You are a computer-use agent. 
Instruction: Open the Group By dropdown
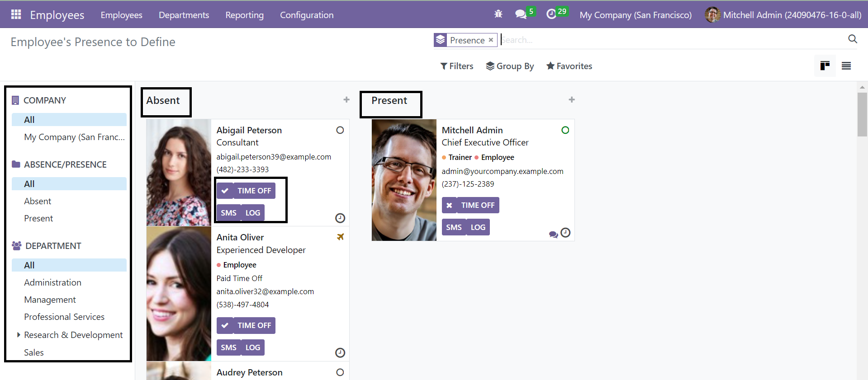[x=510, y=66]
